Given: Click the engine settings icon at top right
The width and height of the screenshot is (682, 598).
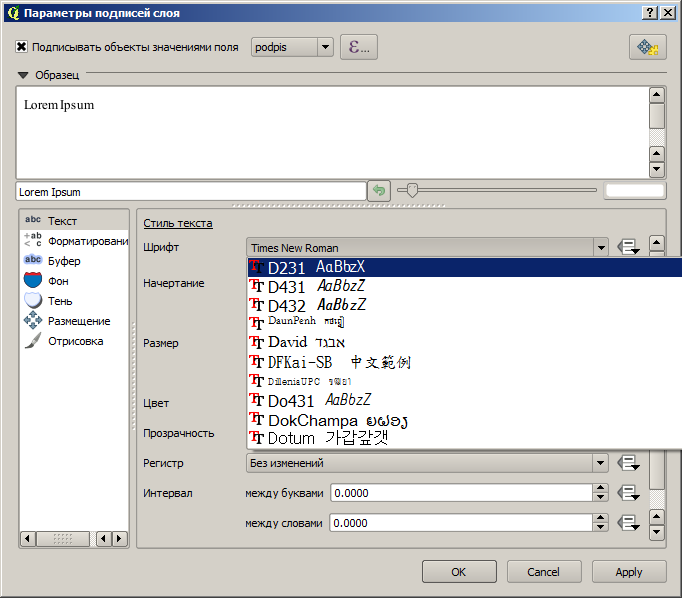Looking at the screenshot, I should click(x=647, y=47).
